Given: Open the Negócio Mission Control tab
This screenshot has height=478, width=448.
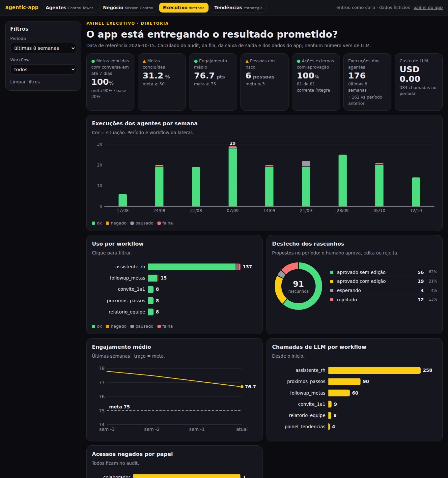Looking at the screenshot, I should (128, 8).
